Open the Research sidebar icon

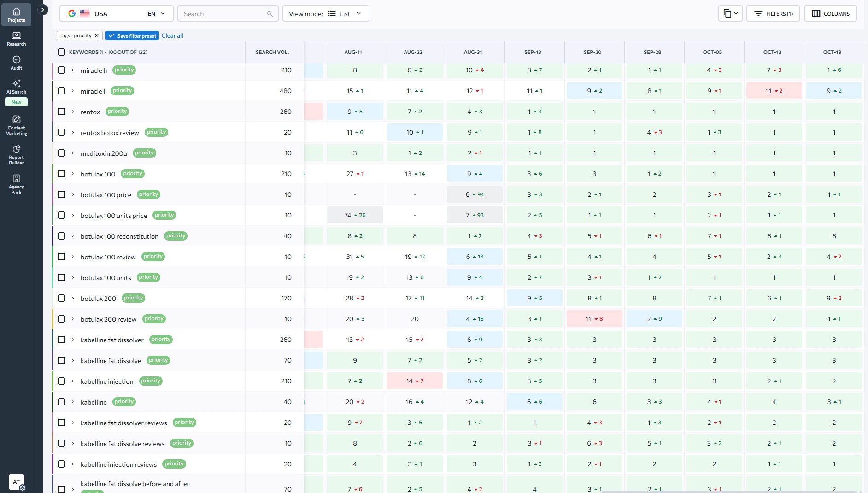point(16,39)
